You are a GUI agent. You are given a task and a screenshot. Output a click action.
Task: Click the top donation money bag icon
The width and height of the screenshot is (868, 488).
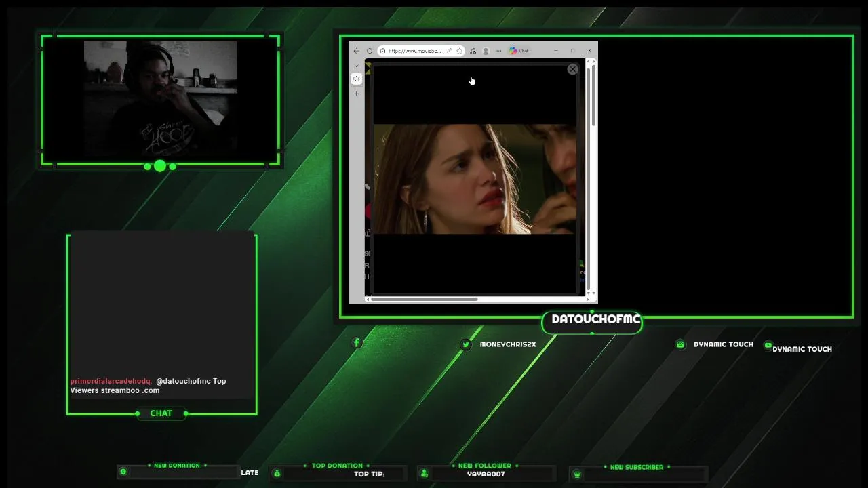pyautogui.click(x=277, y=473)
